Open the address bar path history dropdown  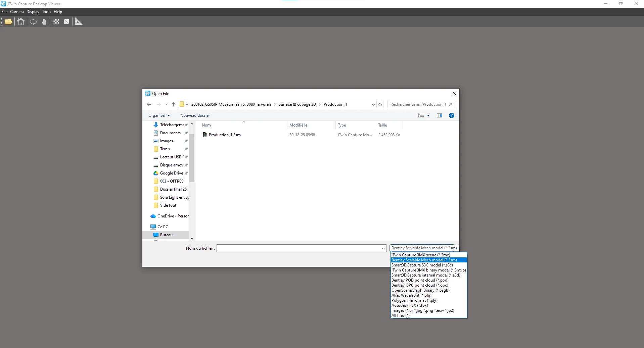[373, 104]
